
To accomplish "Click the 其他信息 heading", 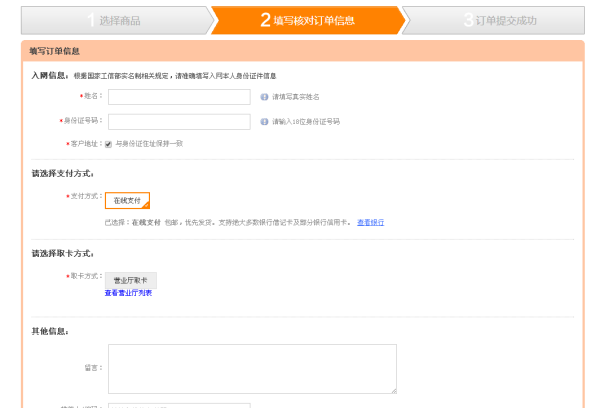I will click(50, 331).
